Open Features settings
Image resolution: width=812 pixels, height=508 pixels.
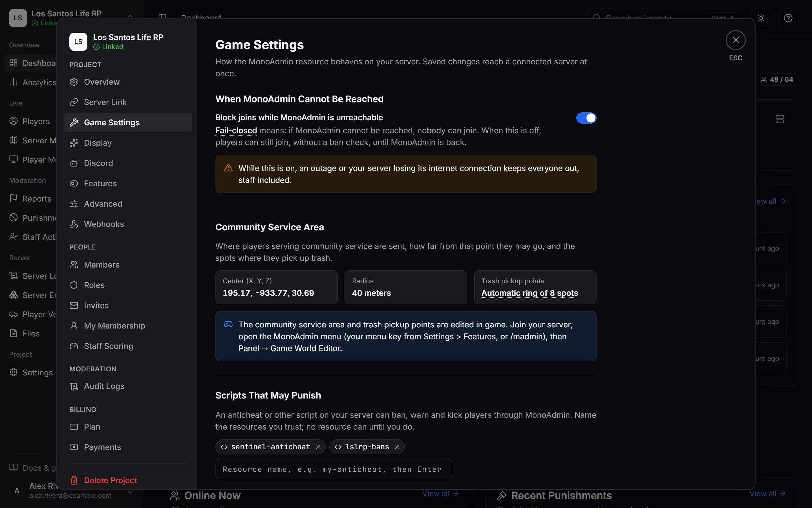click(127, 183)
